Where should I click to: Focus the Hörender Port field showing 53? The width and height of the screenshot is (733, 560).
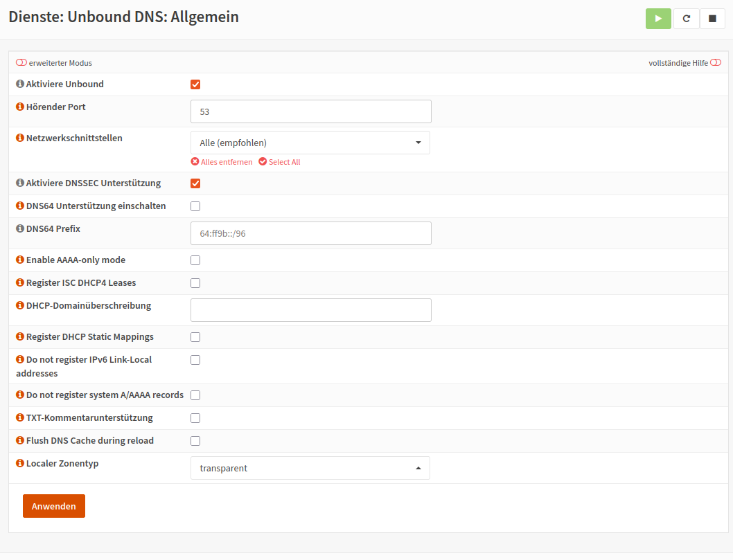[x=311, y=111]
